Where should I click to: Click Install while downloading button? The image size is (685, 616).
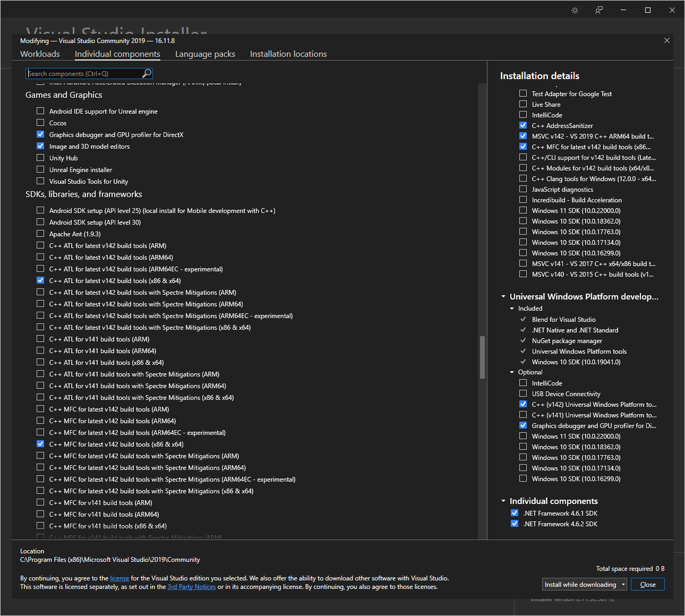(x=580, y=585)
